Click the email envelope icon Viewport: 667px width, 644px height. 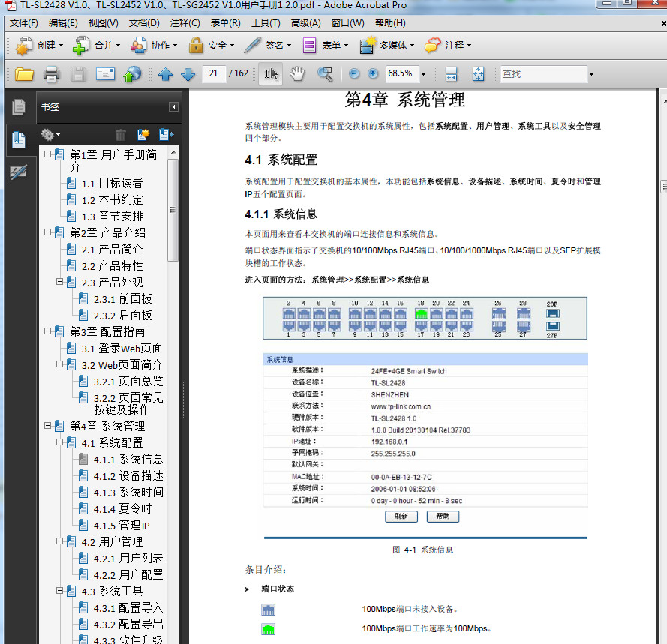(x=105, y=74)
